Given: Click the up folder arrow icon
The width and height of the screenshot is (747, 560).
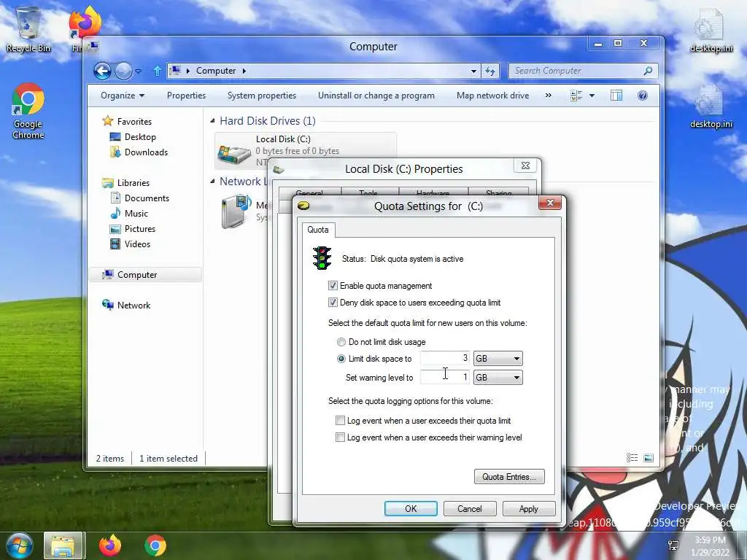Looking at the screenshot, I should (158, 71).
